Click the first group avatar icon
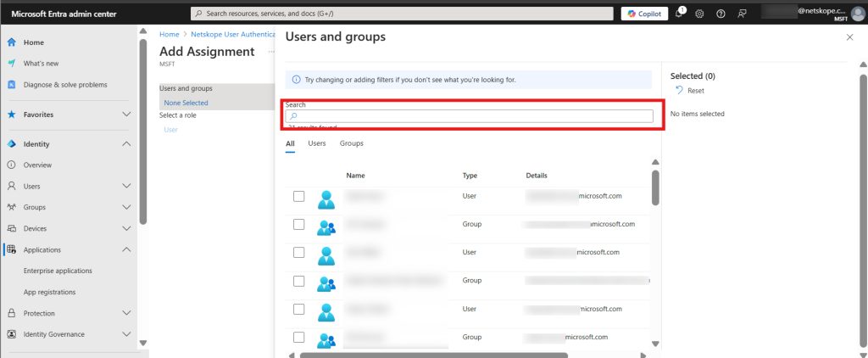 (x=326, y=227)
